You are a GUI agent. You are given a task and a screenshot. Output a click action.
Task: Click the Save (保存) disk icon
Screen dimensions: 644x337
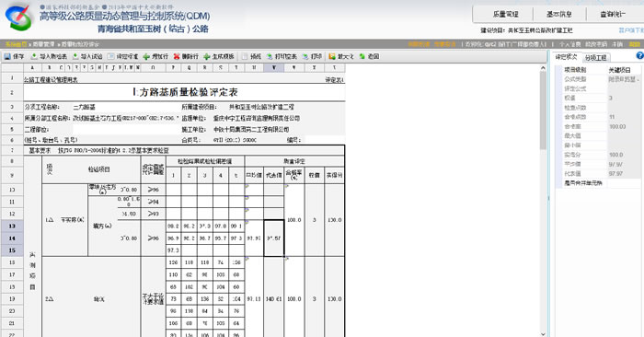pos(7,56)
